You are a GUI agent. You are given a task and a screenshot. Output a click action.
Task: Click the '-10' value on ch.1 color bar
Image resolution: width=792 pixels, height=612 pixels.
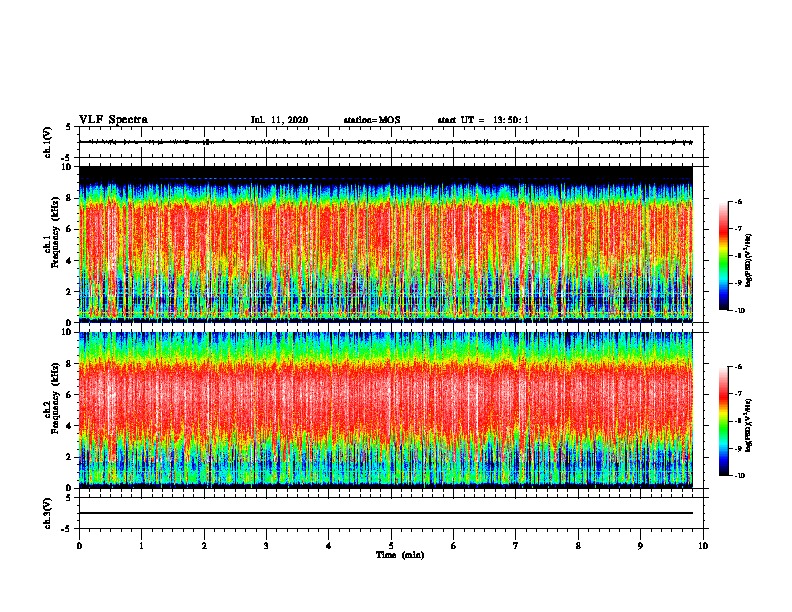(739, 311)
